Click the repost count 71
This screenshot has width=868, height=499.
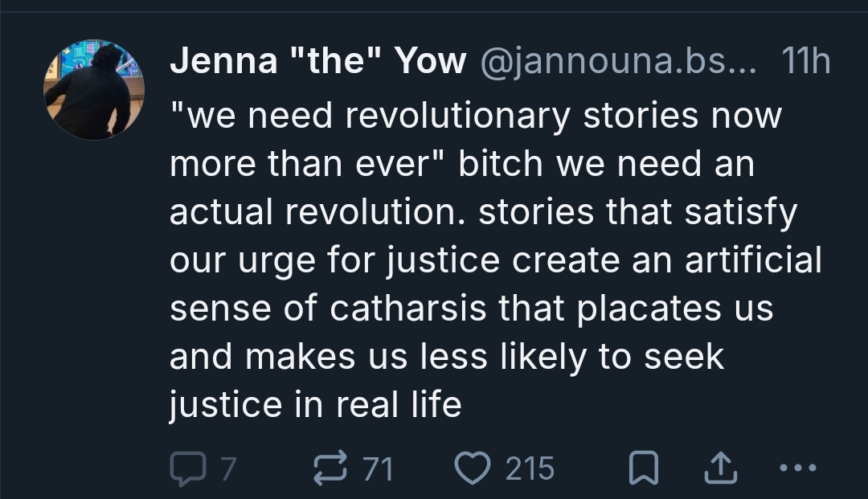tap(378, 468)
